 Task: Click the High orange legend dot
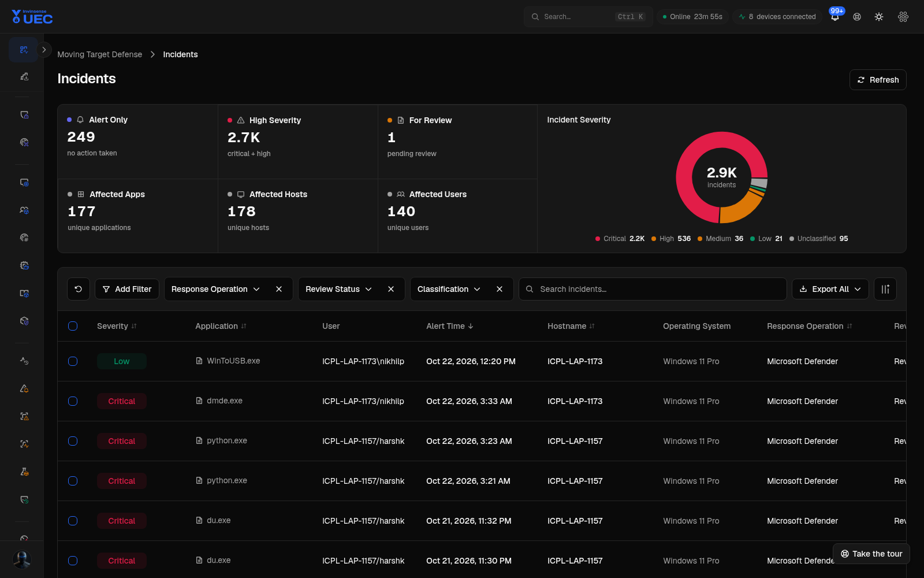(x=654, y=239)
